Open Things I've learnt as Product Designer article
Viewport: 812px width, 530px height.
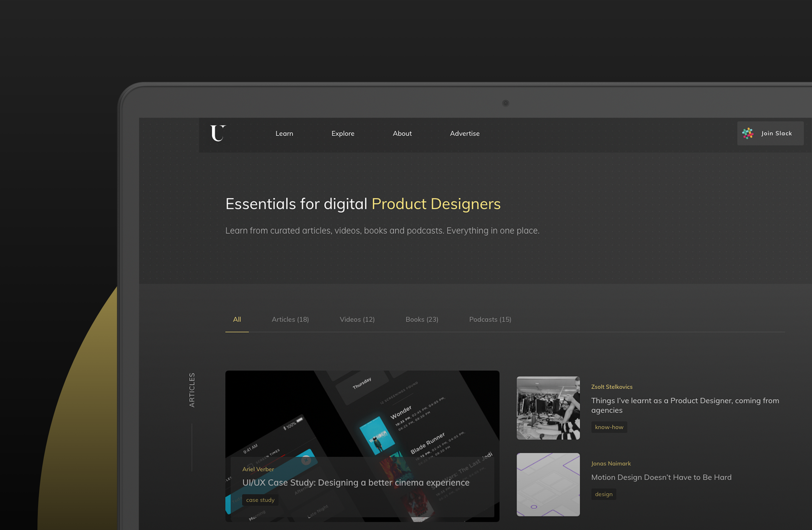tap(685, 405)
